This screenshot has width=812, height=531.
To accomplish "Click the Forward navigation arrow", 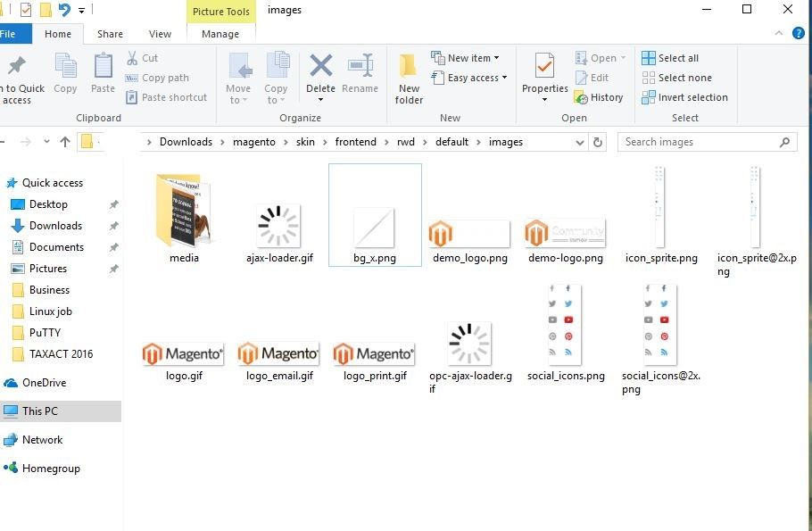I will pyautogui.click(x=25, y=141).
